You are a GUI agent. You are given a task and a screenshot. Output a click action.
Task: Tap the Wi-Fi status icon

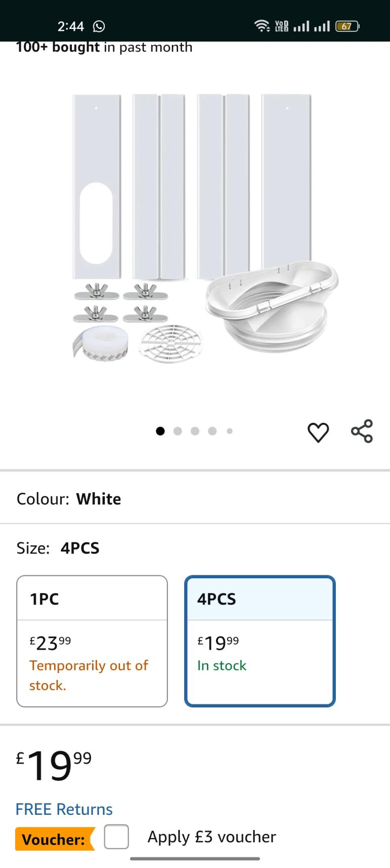pos(262,26)
